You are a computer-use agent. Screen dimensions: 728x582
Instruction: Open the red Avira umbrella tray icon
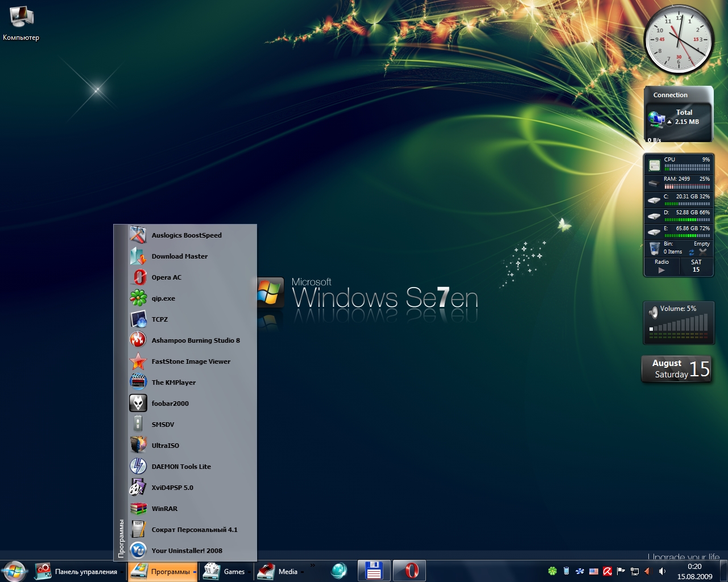[x=607, y=571]
